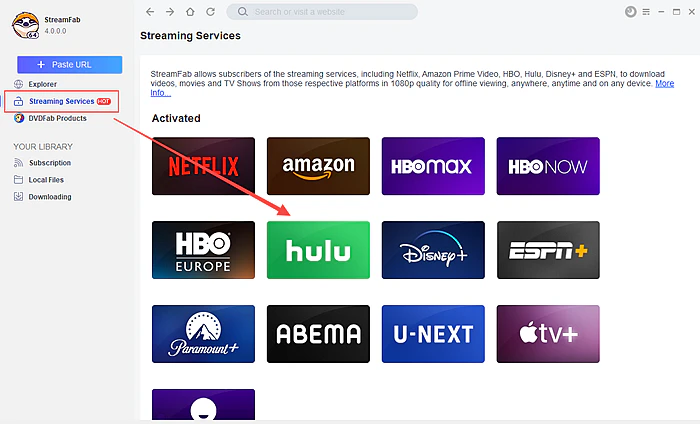Open the HBO Max service tile
This screenshot has width=700, height=424.
[x=433, y=166]
